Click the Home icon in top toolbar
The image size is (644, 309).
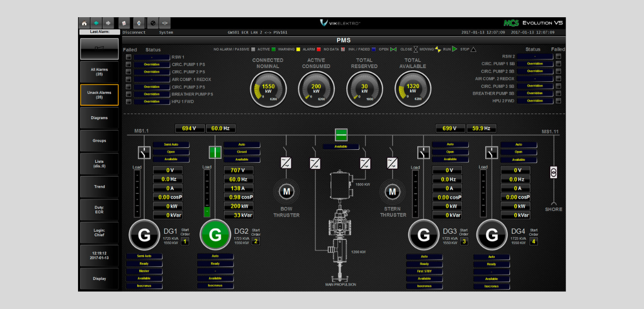pyautogui.click(x=84, y=23)
